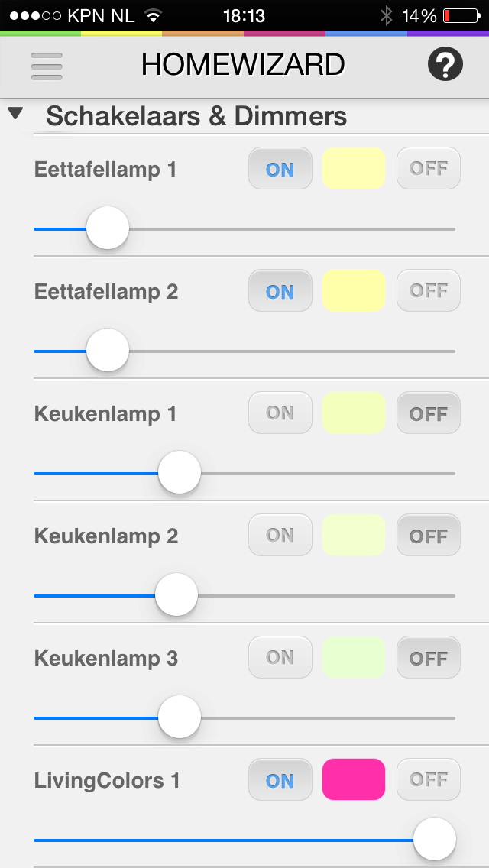489x868 pixels.
Task: Switch off Eettafellamp 2
Action: pos(428,291)
